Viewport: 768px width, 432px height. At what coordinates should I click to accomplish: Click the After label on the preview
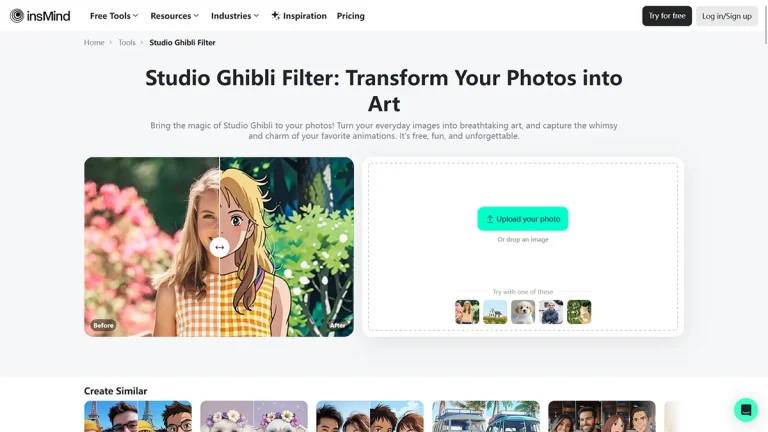tap(337, 325)
